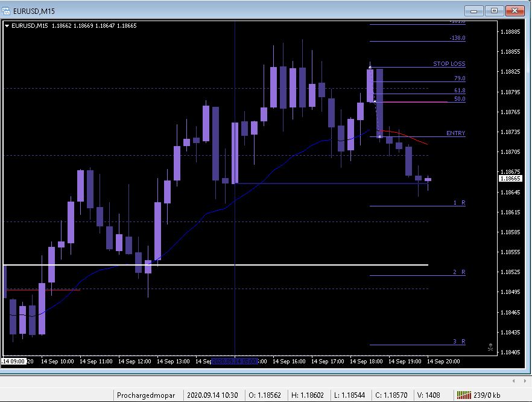The image size is (532, 402).
Task: Click the 14 Sep 20:00 time label
Action: (x=443, y=361)
